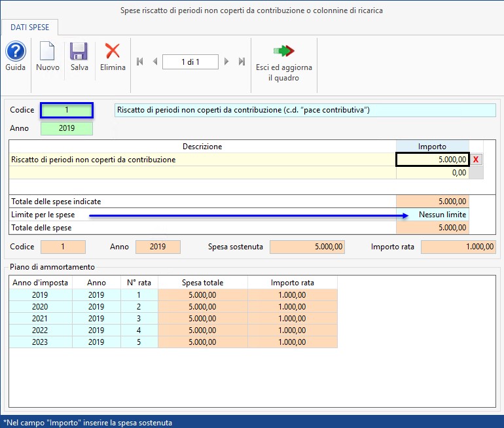The width and height of the screenshot is (504, 428).
Task: Click the description 'Riscatto di periodi non coperti da contribuzione'
Action: click(202, 160)
